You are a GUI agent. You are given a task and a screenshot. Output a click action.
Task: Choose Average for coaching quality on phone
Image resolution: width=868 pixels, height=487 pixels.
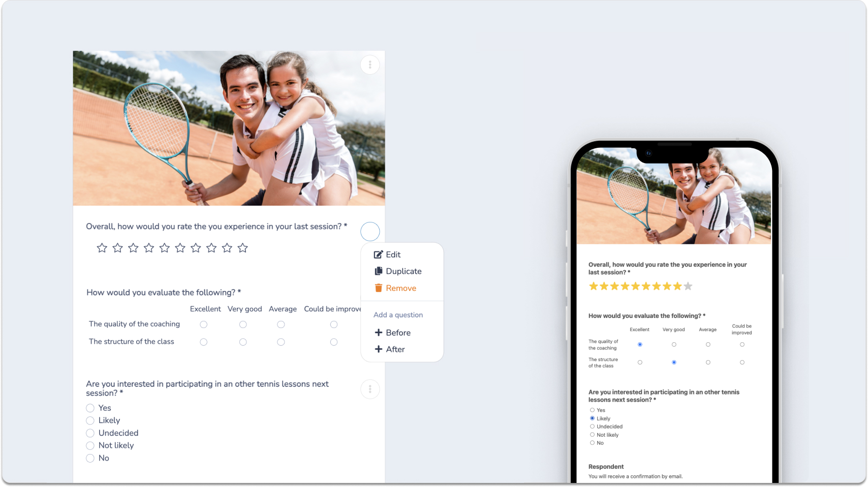tap(708, 345)
